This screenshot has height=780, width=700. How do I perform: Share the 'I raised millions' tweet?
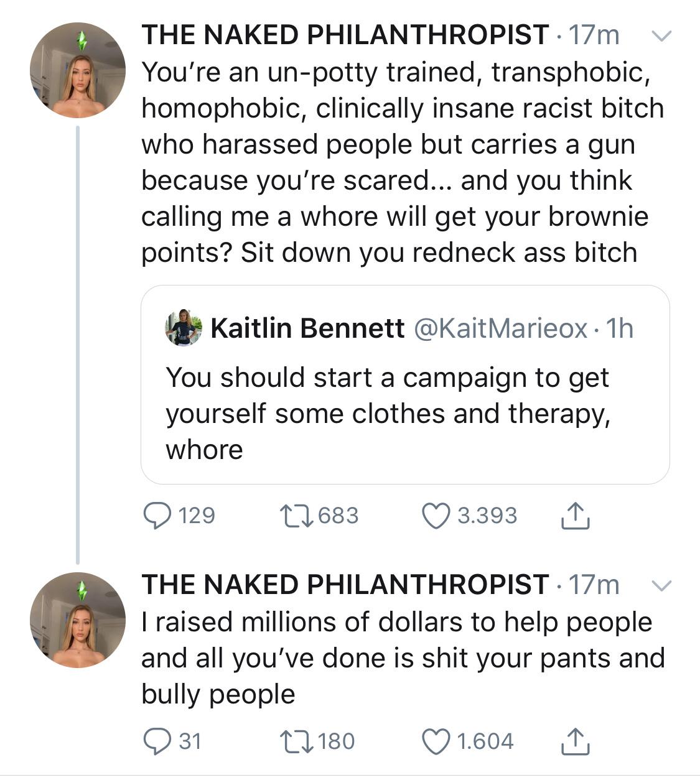tap(575, 741)
